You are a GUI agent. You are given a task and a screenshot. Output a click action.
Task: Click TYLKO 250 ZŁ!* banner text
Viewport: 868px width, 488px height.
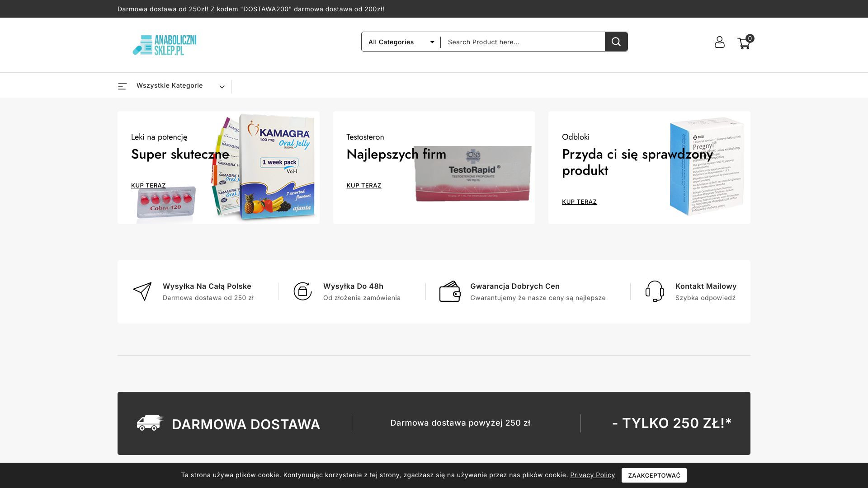[672, 423]
